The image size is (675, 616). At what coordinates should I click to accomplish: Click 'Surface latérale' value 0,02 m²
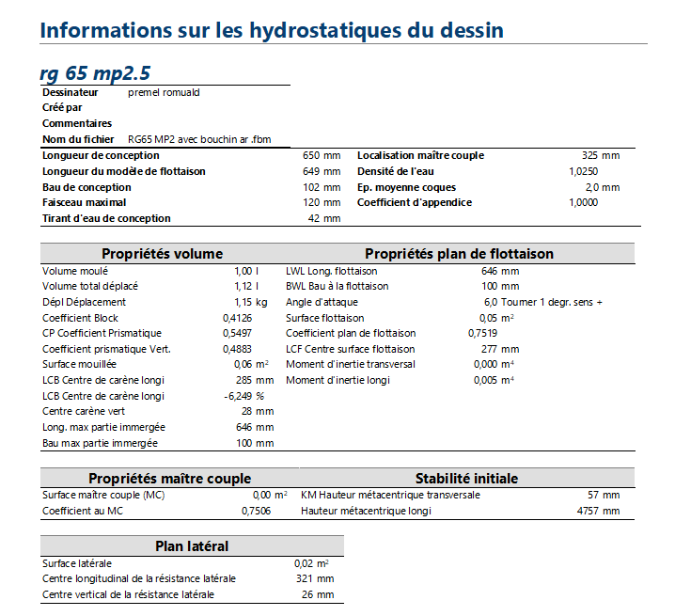coord(312,564)
